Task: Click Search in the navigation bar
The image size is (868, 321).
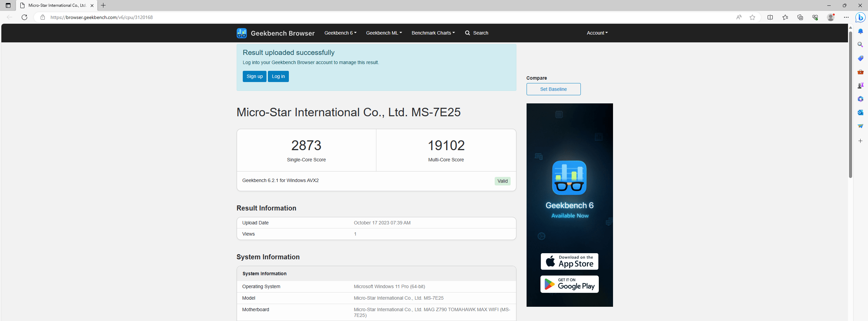Action: pos(477,33)
